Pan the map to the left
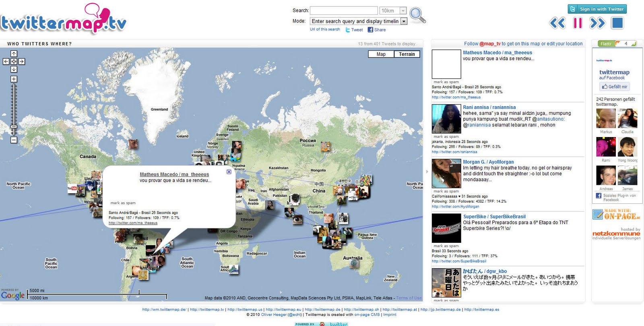 (x=6, y=62)
